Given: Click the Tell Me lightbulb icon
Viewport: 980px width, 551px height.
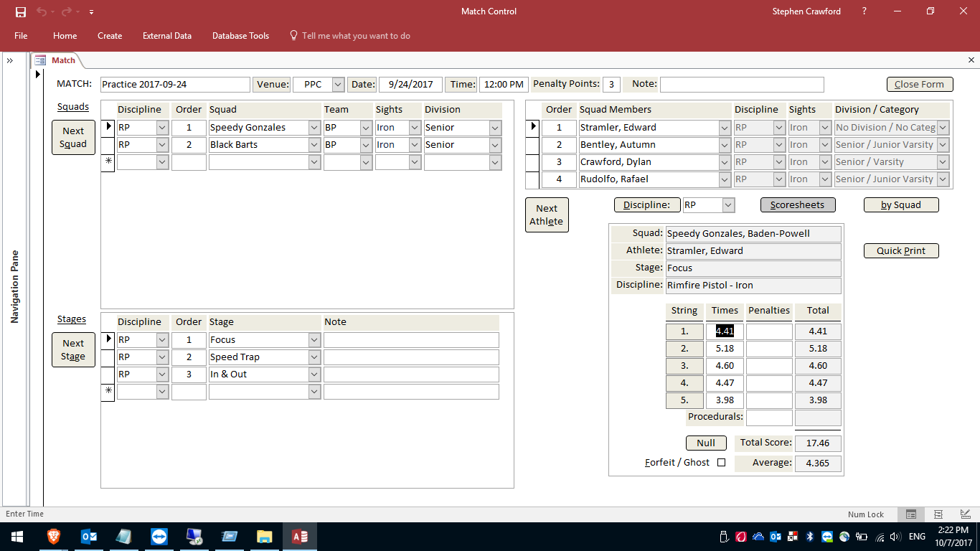Looking at the screenshot, I should point(294,35).
